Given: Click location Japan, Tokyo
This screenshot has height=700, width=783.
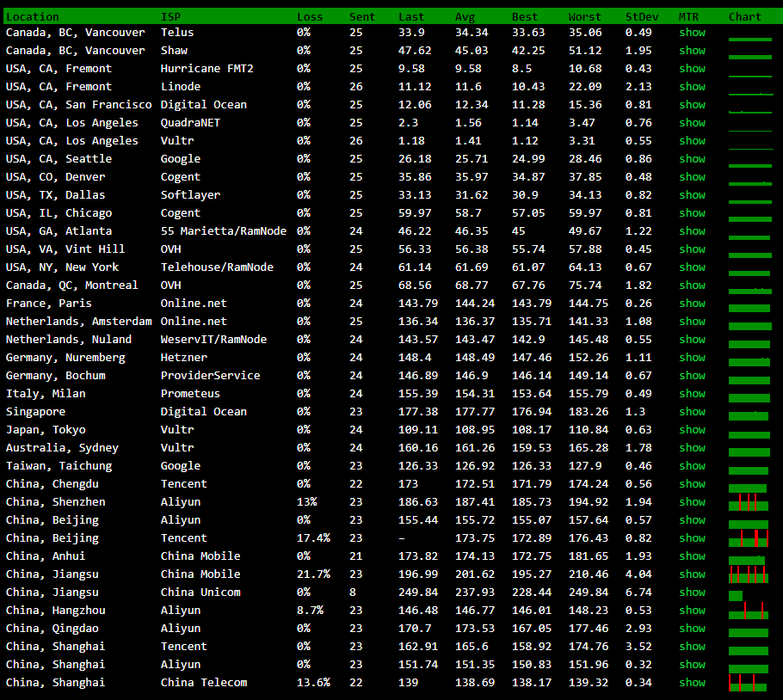Looking at the screenshot, I should [x=46, y=430].
